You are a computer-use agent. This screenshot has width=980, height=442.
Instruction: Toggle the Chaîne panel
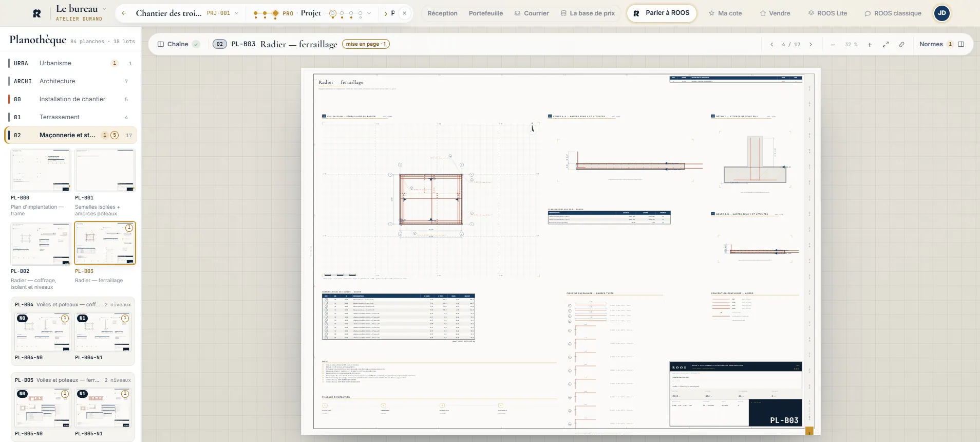(x=178, y=44)
